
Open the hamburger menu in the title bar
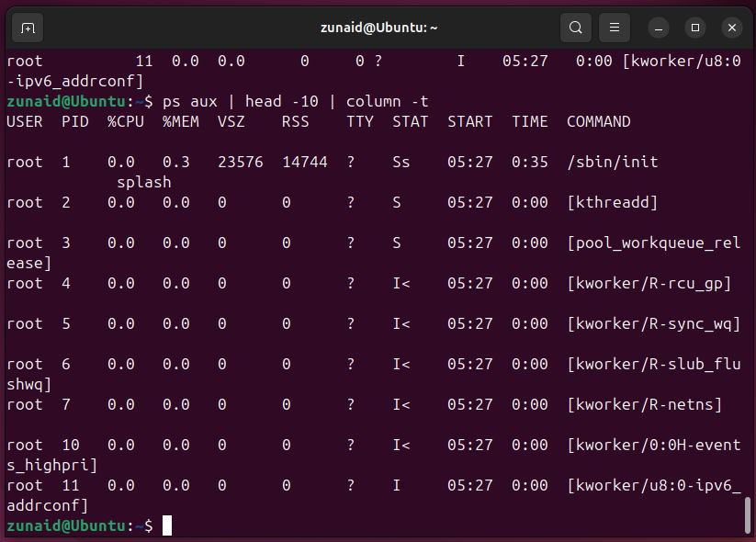click(614, 28)
